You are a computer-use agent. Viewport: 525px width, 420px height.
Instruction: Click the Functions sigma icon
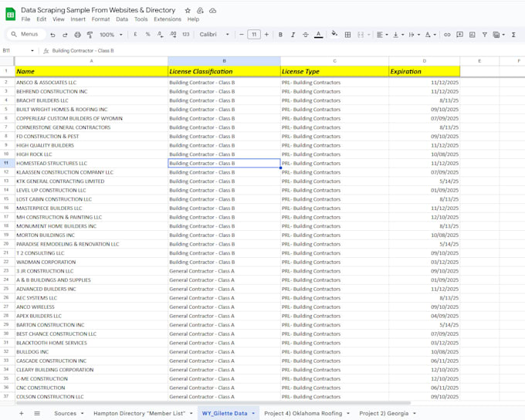pyautogui.click(x=513, y=35)
